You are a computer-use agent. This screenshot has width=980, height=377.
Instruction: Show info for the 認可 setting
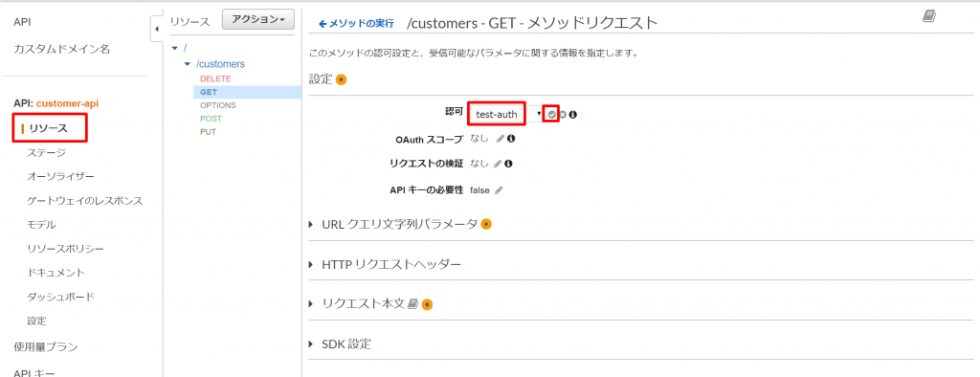pos(572,115)
